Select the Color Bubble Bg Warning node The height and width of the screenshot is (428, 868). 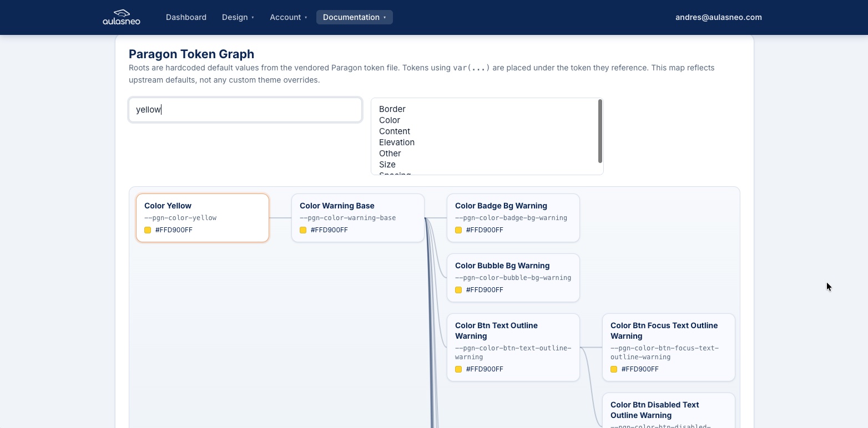point(513,277)
